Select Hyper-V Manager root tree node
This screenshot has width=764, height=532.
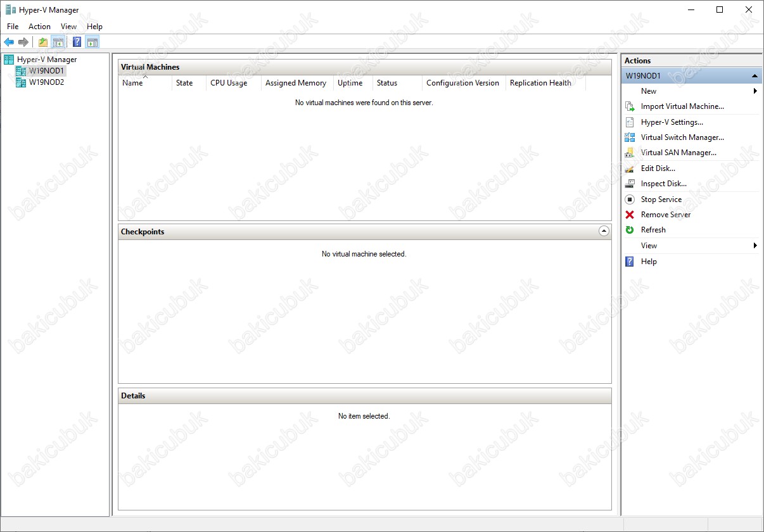(47, 60)
